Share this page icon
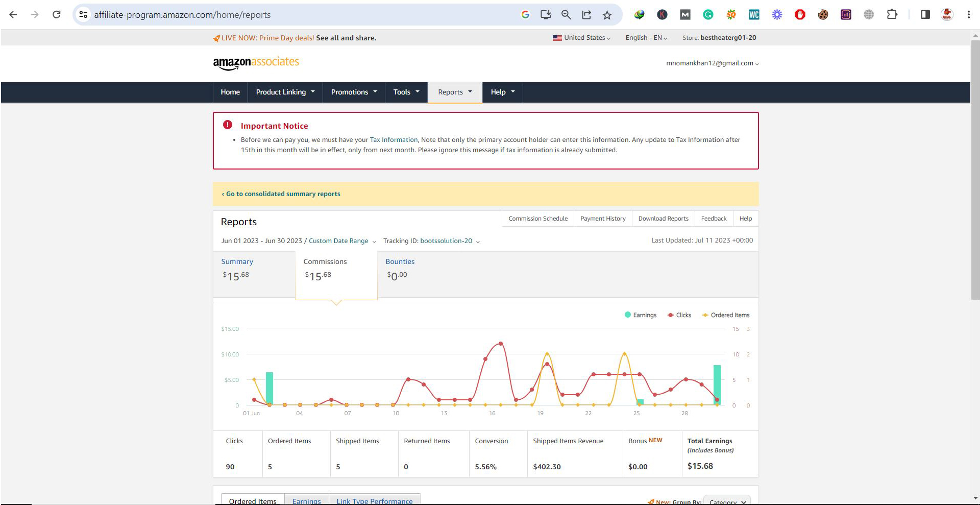Viewport: 980px width, 505px height. tap(586, 15)
